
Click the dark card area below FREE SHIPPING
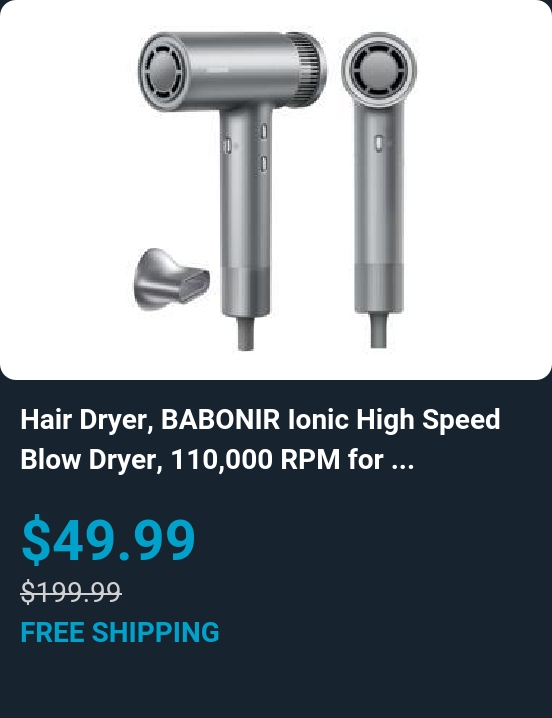[276, 682]
